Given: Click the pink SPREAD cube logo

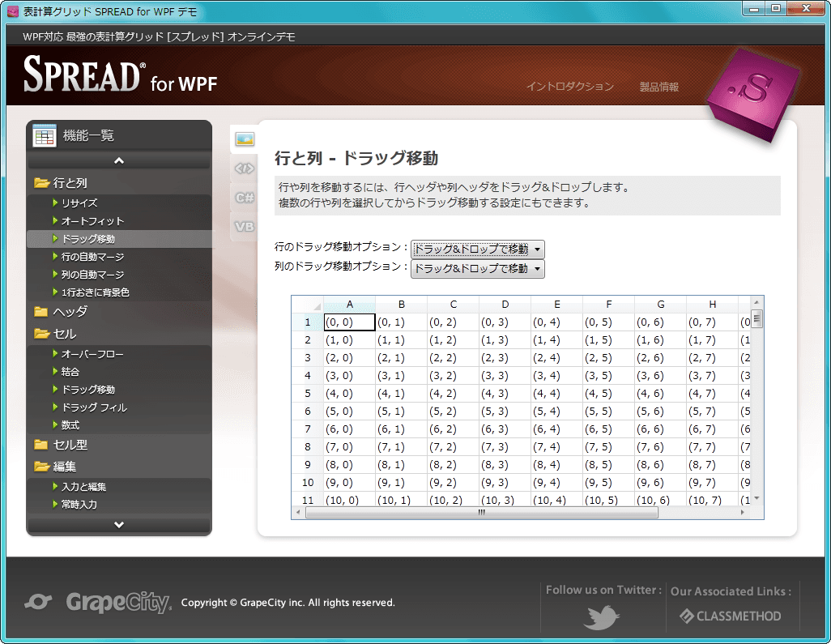Looking at the screenshot, I should tap(752, 96).
